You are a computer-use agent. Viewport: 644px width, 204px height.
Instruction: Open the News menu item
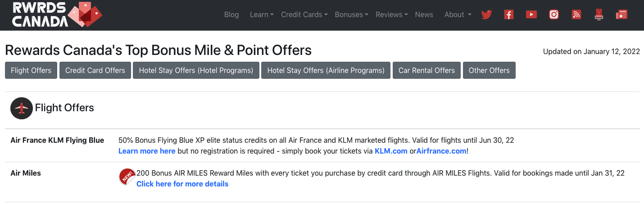(424, 14)
